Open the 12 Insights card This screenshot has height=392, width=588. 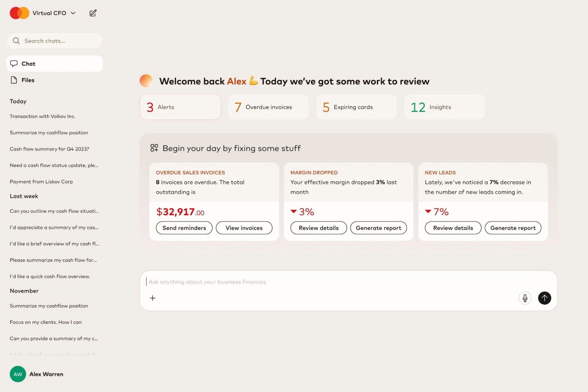[444, 107]
